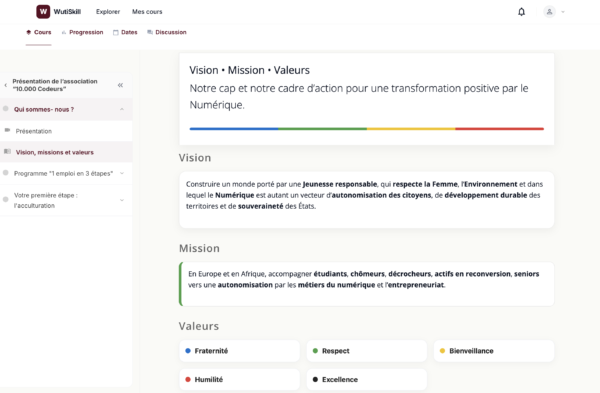Expand Votre première étape l'acculturation chevron
This screenshot has width=600, height=393.
122,200
